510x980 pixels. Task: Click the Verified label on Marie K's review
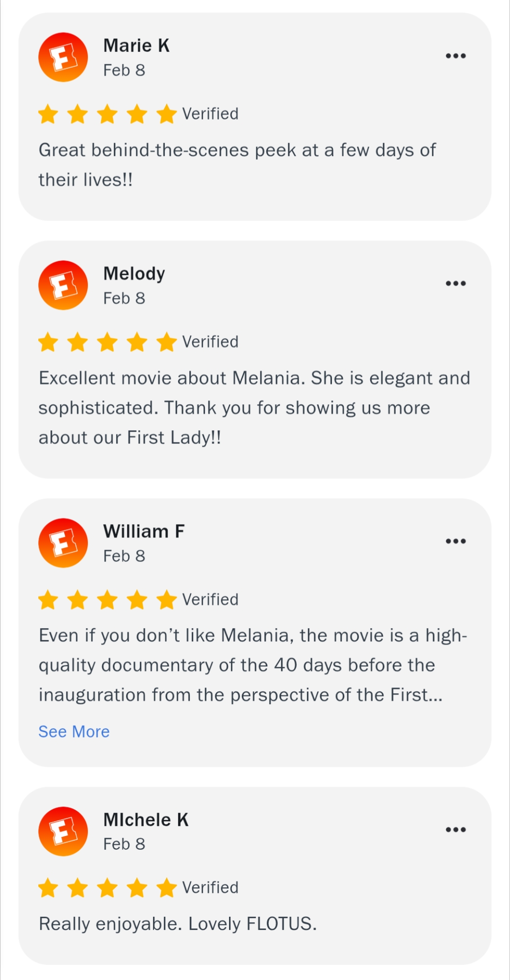[210, 114]
